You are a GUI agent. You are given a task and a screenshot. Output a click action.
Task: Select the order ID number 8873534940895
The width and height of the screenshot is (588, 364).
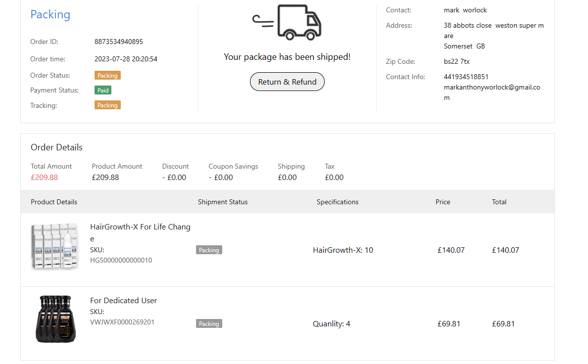point(118,42)
